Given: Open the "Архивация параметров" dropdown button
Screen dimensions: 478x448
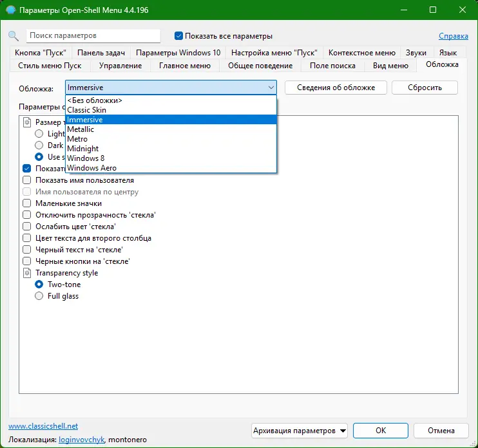Looking at the screenshot, I should click(300, 431).
